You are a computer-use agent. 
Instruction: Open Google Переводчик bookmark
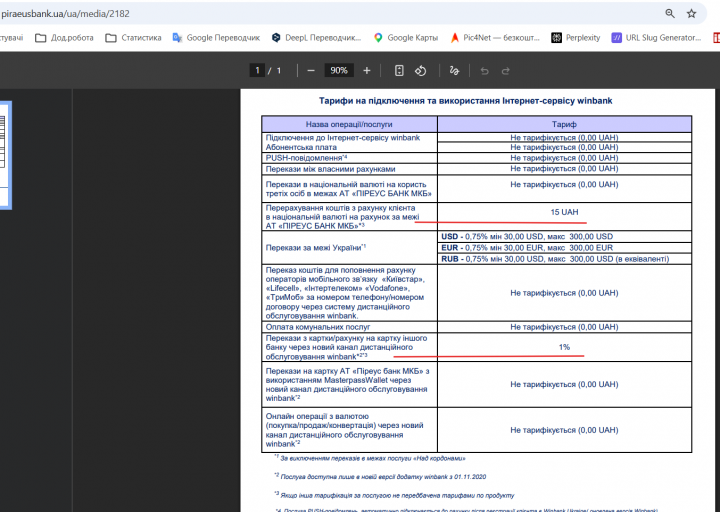(216, 38)
